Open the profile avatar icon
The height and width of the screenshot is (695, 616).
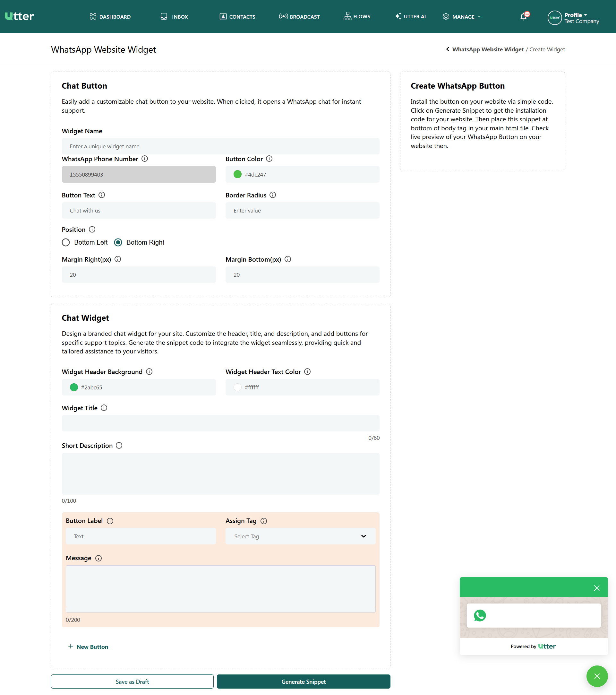point(554,18)
